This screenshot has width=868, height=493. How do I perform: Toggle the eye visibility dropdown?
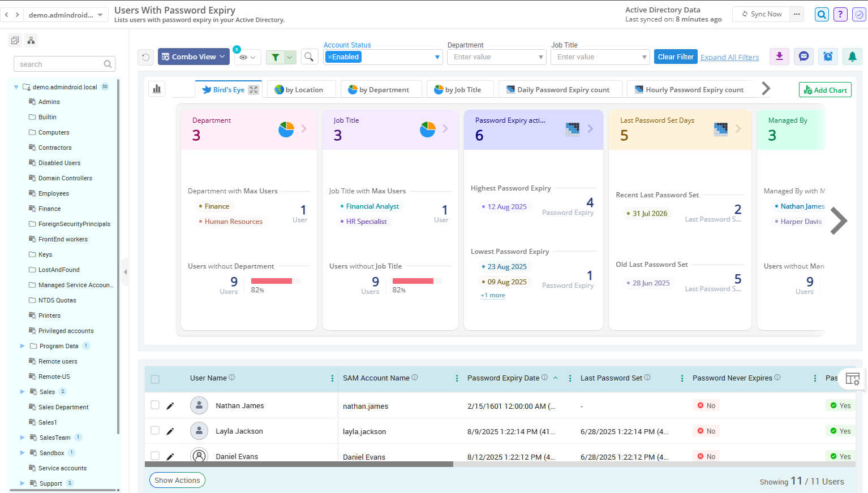pyautogui.click(x=247, y=57)
